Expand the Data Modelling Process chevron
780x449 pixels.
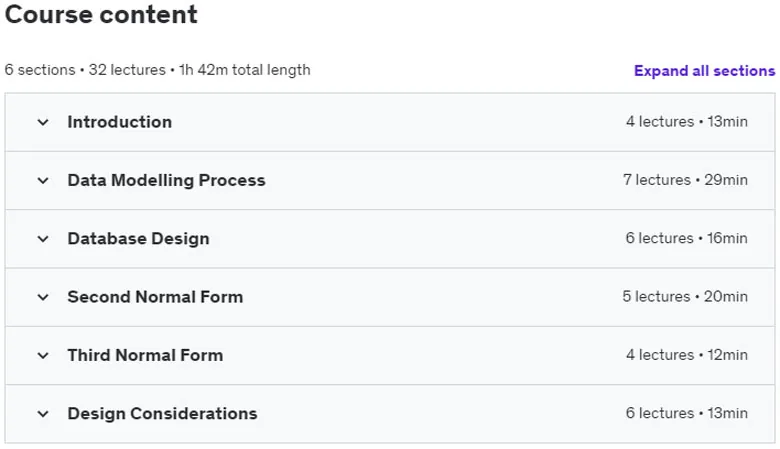(x=43, y=180)
